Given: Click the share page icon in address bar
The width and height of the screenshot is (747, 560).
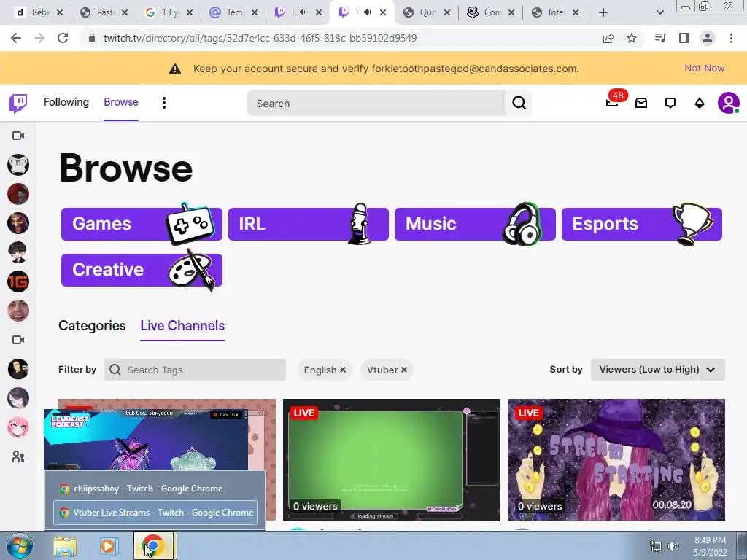Looking at the screenshot, I should [x=608, y=38].
